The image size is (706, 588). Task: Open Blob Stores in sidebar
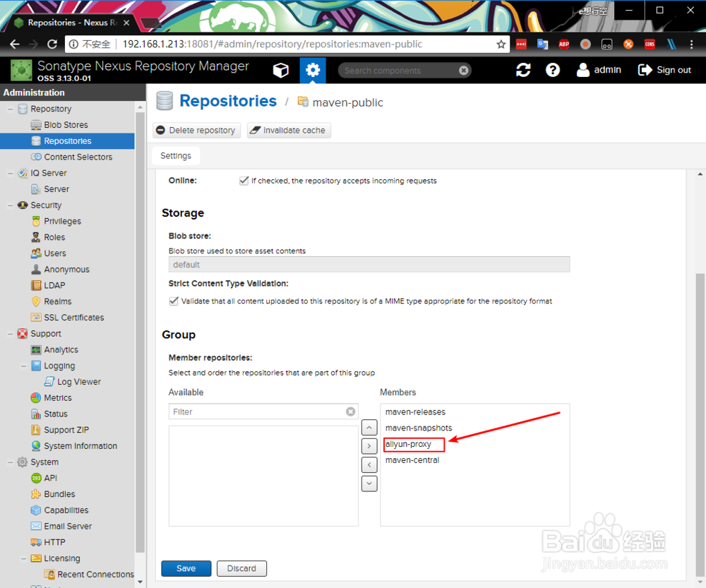66,125
